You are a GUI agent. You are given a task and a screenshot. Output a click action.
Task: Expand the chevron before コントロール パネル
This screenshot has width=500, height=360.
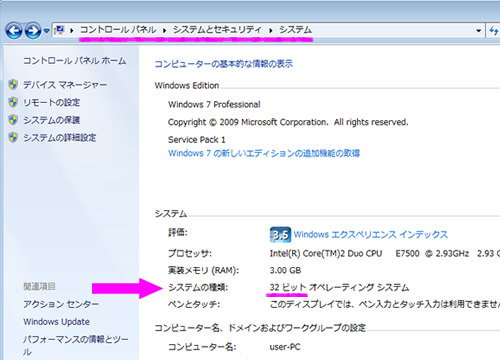[71, 31]
